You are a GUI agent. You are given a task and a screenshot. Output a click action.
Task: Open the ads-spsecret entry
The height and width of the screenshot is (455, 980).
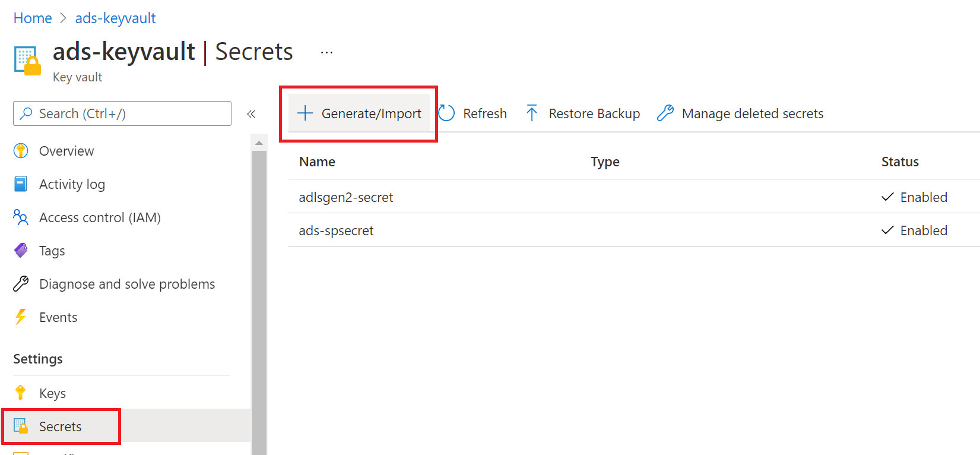pyautogui.click(x=336, y=230)
